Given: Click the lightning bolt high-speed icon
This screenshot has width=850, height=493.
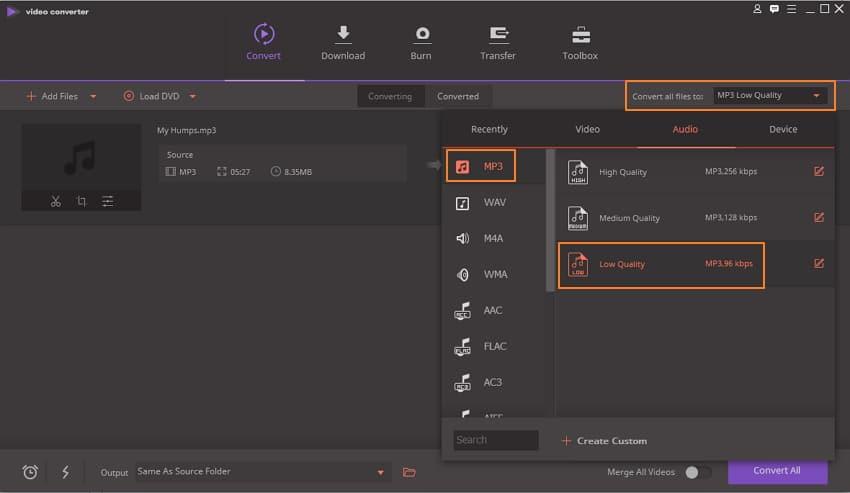Looking at the screenshot, I should (66, 472).
